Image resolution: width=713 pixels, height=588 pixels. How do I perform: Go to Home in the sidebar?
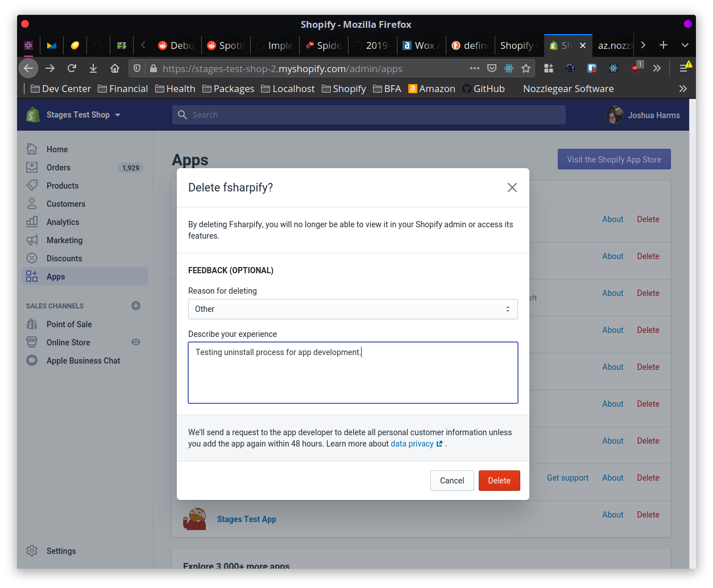click(x=57, y=149)
